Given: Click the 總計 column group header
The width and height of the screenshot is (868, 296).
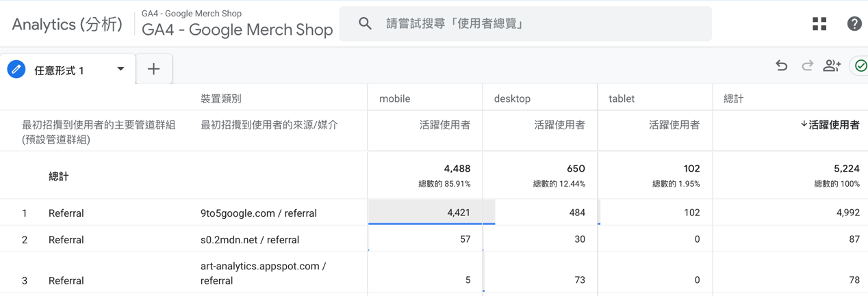Looking at the screenshot, I should (734, 98).
